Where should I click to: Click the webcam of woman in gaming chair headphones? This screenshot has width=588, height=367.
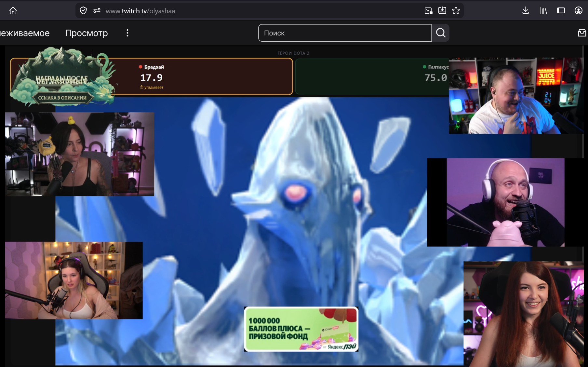[x=74, y=280]
